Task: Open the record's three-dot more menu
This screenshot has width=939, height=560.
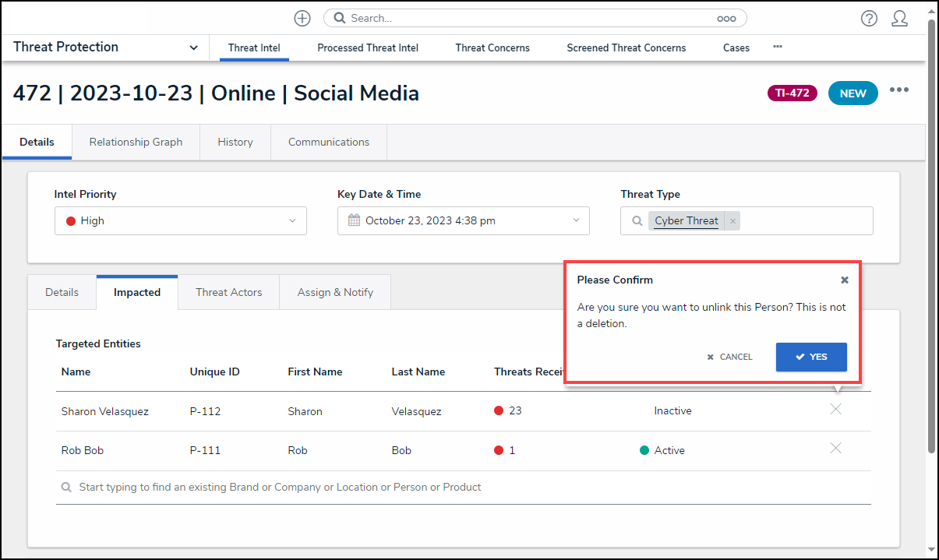Action: click(x=899, y=90)
